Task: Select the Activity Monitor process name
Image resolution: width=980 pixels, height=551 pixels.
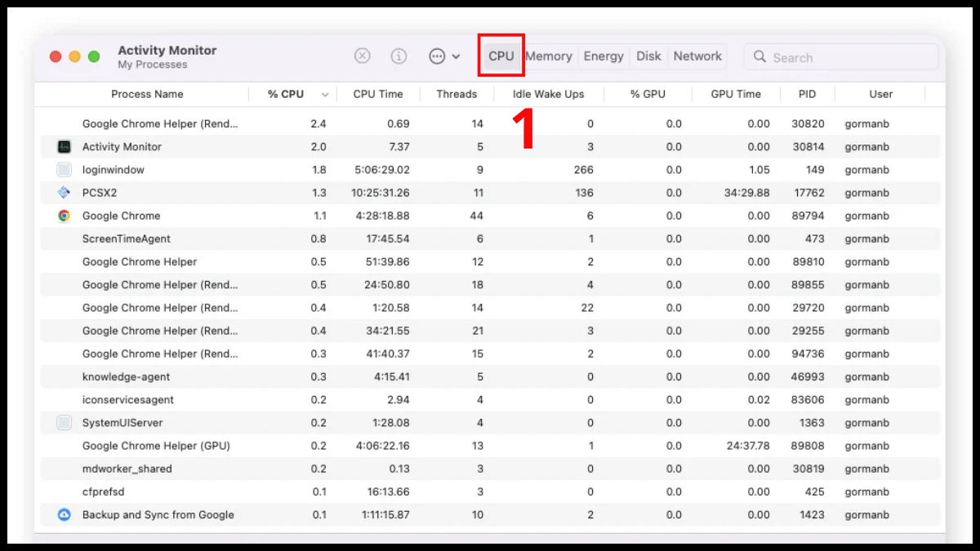Action: pos(122,147)
